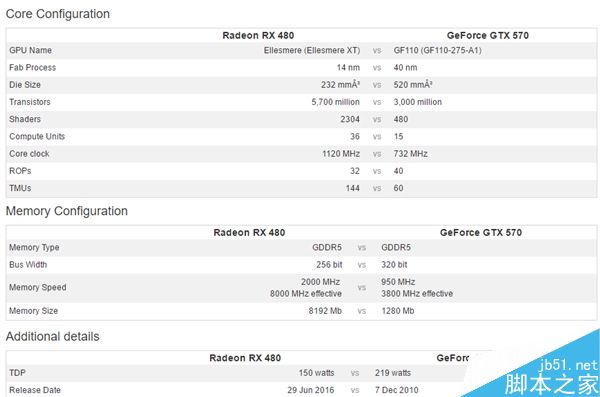The image size is (600, 397).
Task: Click the 29 Jun 2016 release date
Action: pos(310,390)
